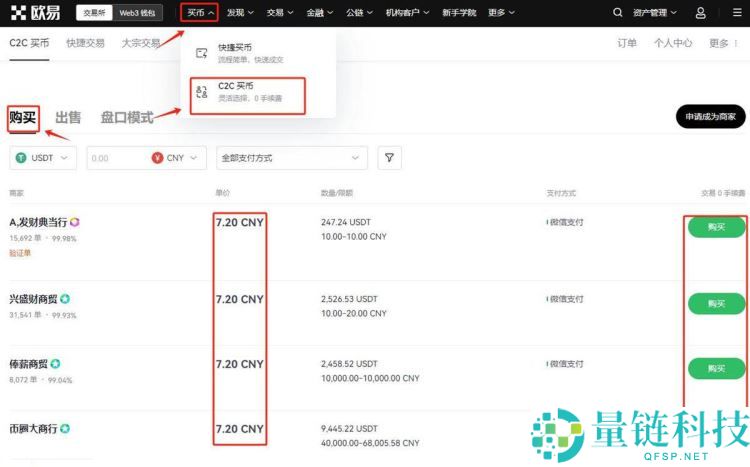Open the CNY currency selector dropdown
Viewport: 750px width, 467px height.
click(175, 158)
